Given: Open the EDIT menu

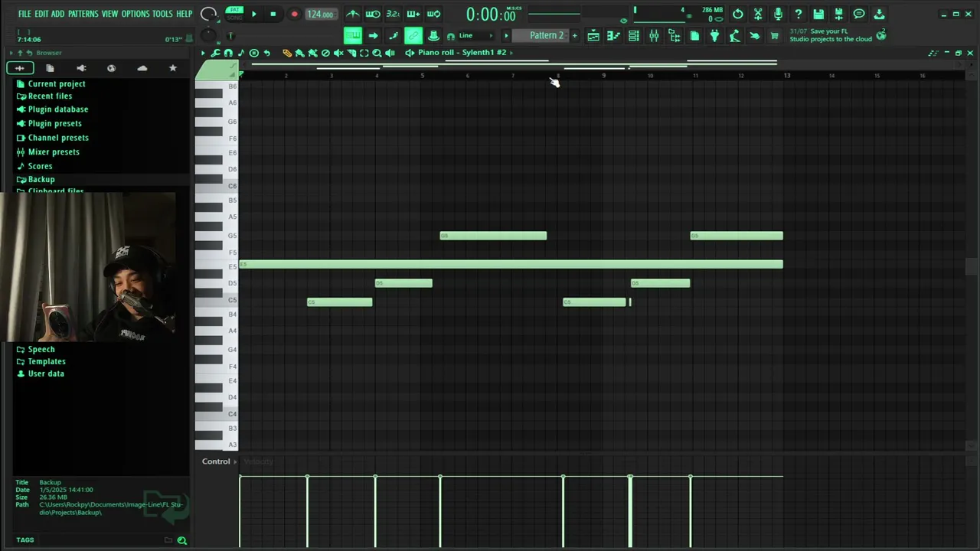Looking at the screenshot, I should click(41, 14).
